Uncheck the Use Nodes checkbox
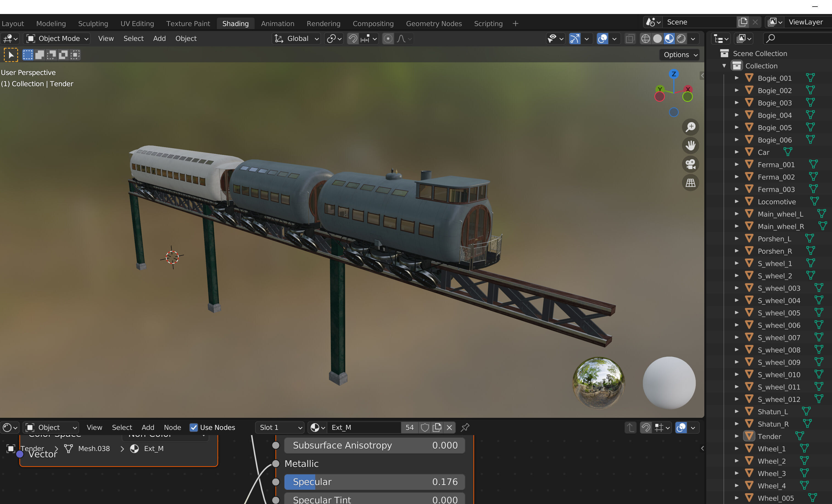This screenshot has height=504, width=832. click(x=194, y=428)
